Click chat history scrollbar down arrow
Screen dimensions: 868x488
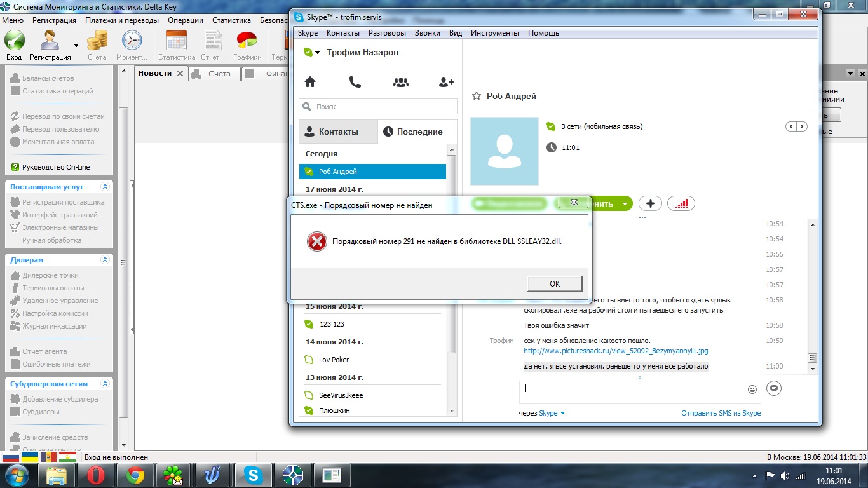pyautogui.click(x=811, y=369)
